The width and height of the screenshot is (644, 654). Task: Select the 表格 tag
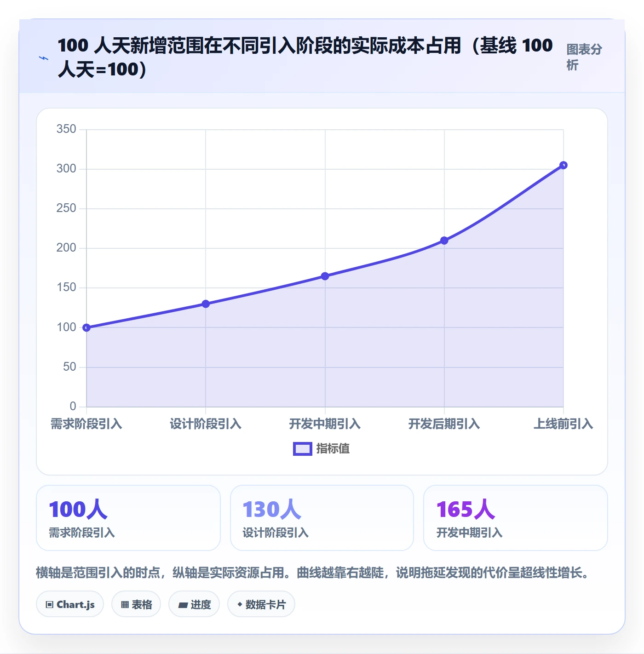(x=136, y=604)
